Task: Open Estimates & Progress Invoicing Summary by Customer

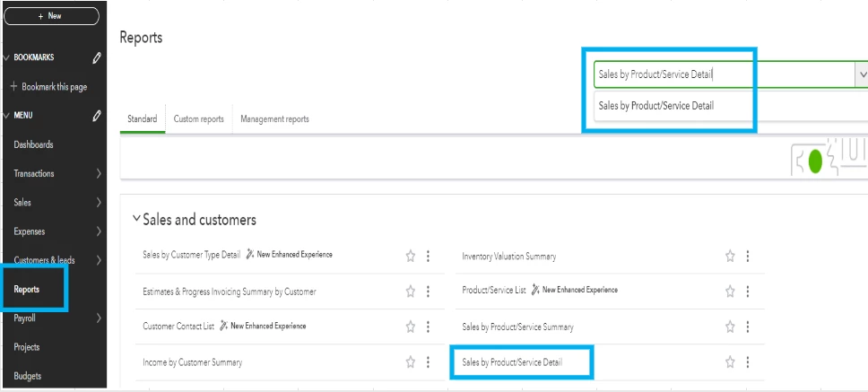Action: [x=230, y=292]
